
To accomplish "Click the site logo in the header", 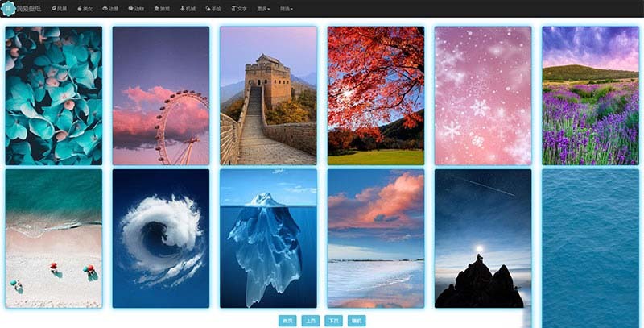I will point(23,8).
